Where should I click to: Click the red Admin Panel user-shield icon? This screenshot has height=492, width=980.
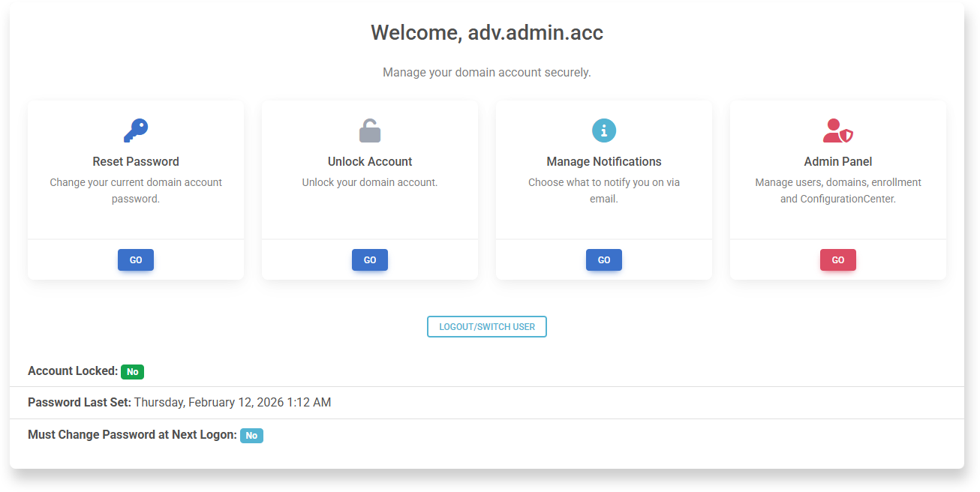[x=838, y=130]
